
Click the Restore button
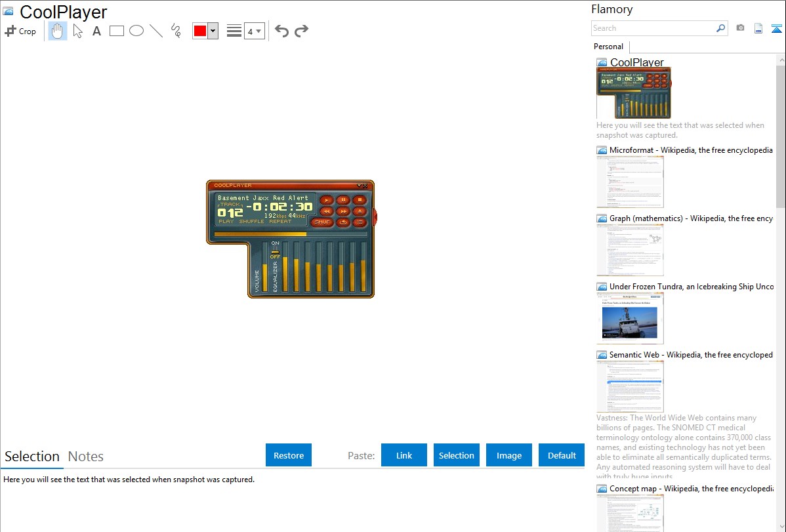click(289, 455)
